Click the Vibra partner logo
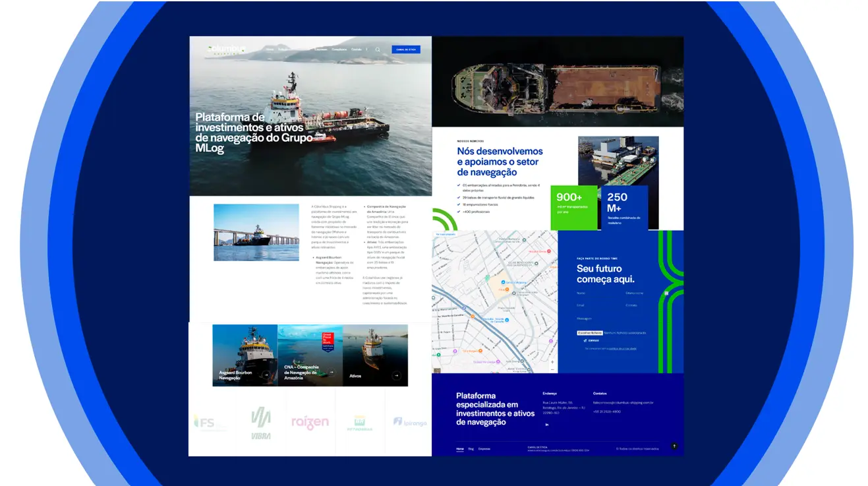The image size is (868, 486). tap(261, 423)
